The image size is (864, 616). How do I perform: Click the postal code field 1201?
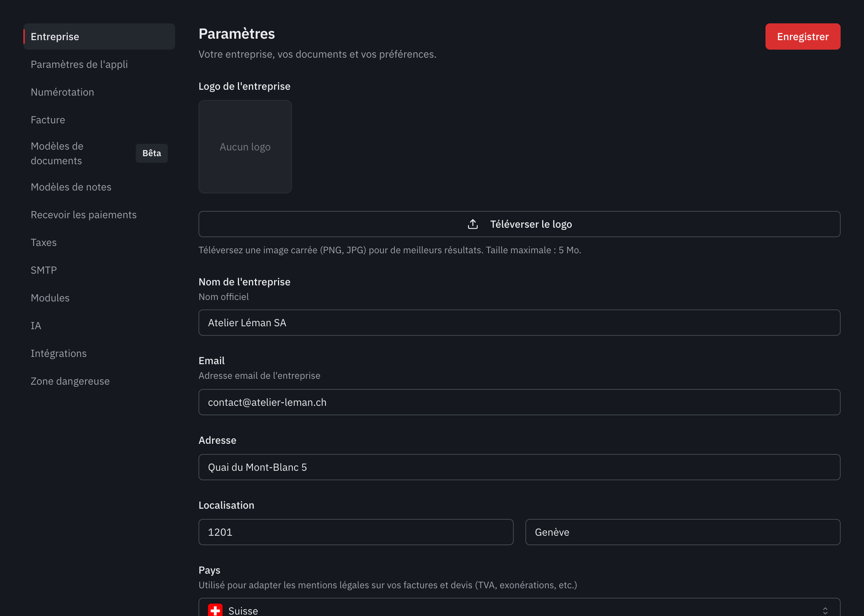(356, 532)
